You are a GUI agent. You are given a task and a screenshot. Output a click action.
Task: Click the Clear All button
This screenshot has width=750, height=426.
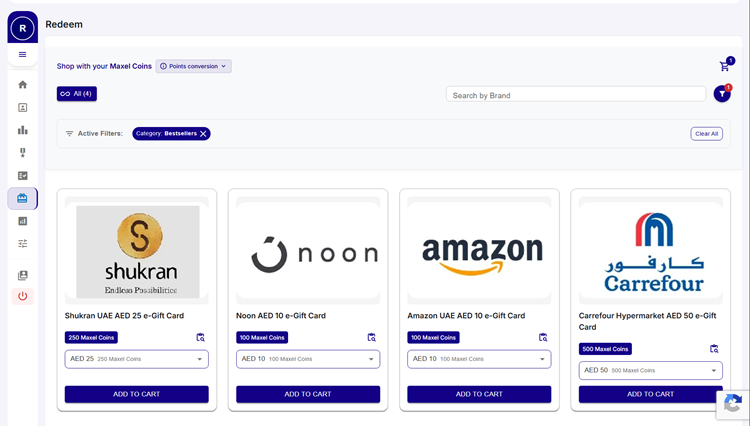(706, 134)
